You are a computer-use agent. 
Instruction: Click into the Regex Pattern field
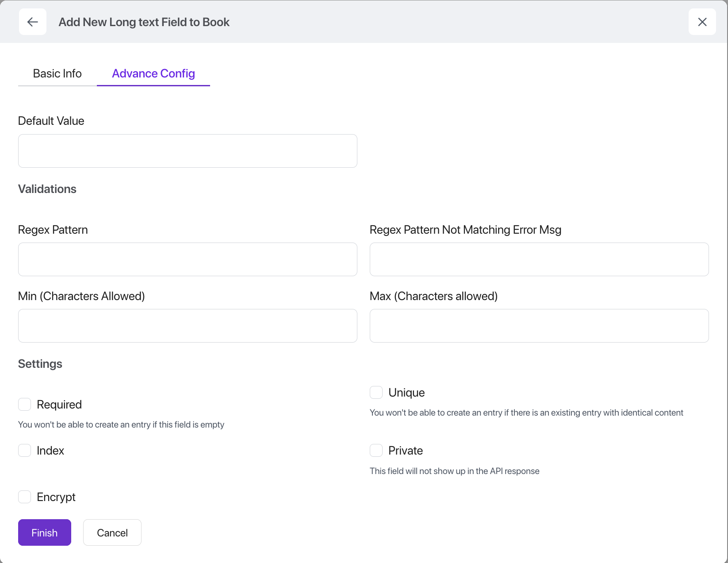pos(188,259)
